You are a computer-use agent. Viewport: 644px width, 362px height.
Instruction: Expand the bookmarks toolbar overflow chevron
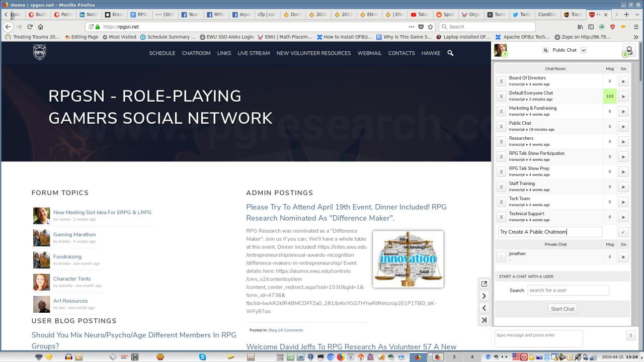(636, 37)
